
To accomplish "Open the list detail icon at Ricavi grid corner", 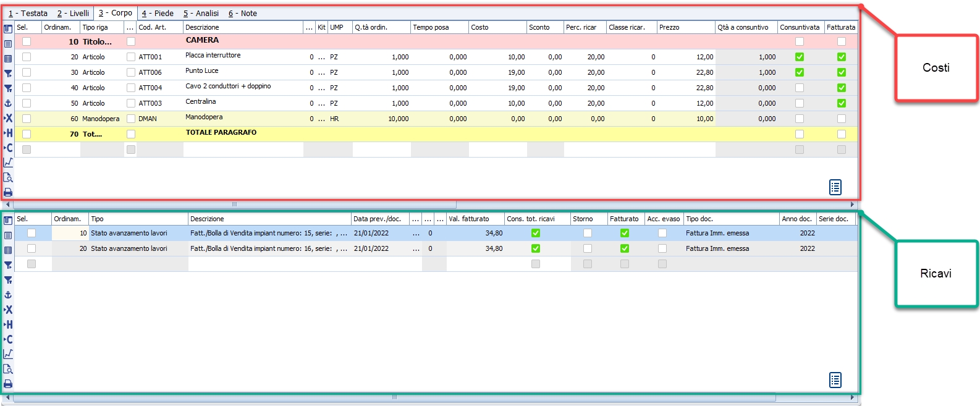I will tap(835, 380).
